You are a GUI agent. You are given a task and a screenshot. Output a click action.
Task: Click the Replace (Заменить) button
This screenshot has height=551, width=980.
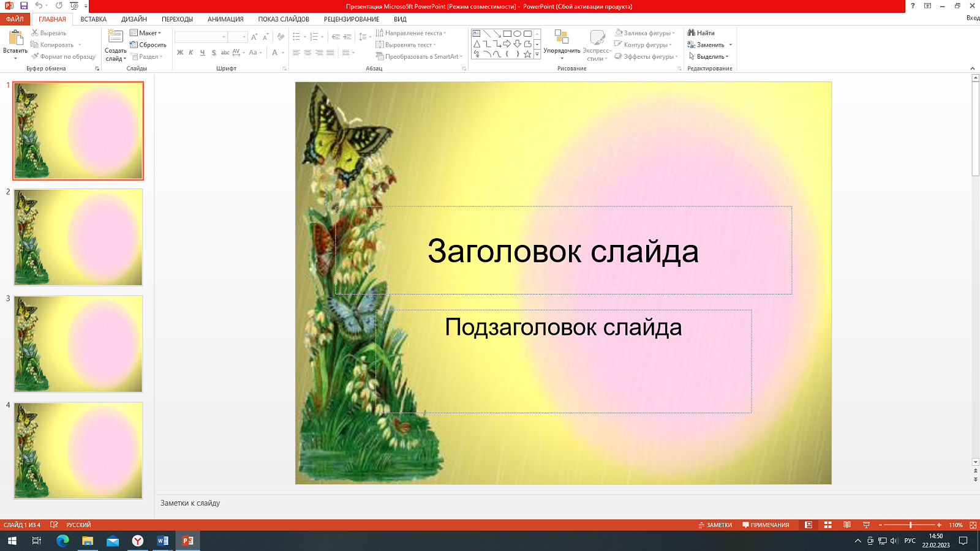(709, 45)
